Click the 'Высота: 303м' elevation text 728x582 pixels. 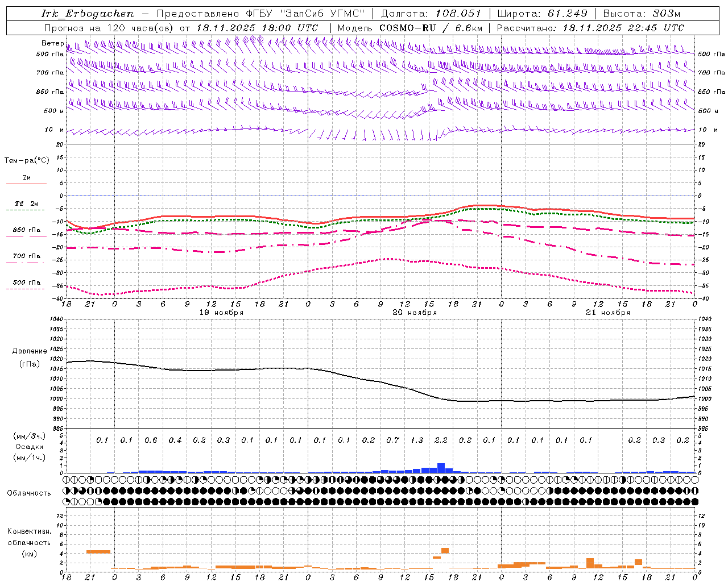[x=642, y=14]
